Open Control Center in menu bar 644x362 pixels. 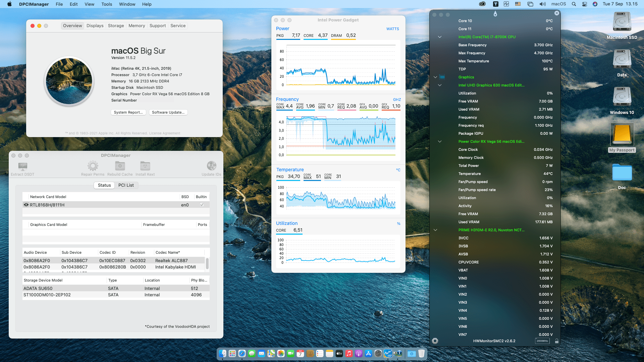click(x=584, y=4)
